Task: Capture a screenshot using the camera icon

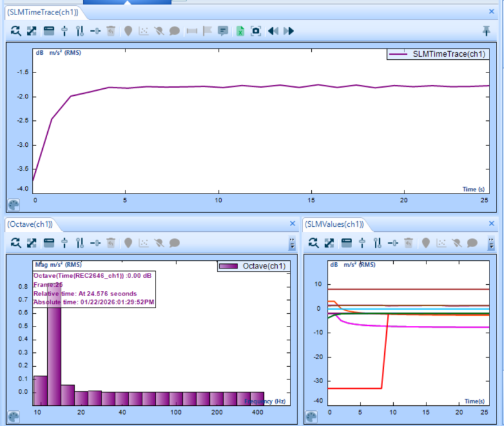Action: [x=255, y=31]
